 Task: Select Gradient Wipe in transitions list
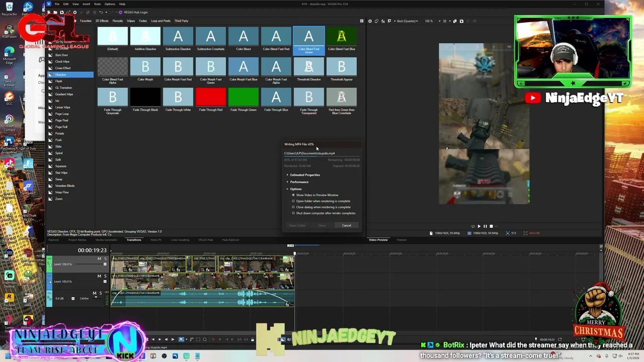click(x=64, y=94)
